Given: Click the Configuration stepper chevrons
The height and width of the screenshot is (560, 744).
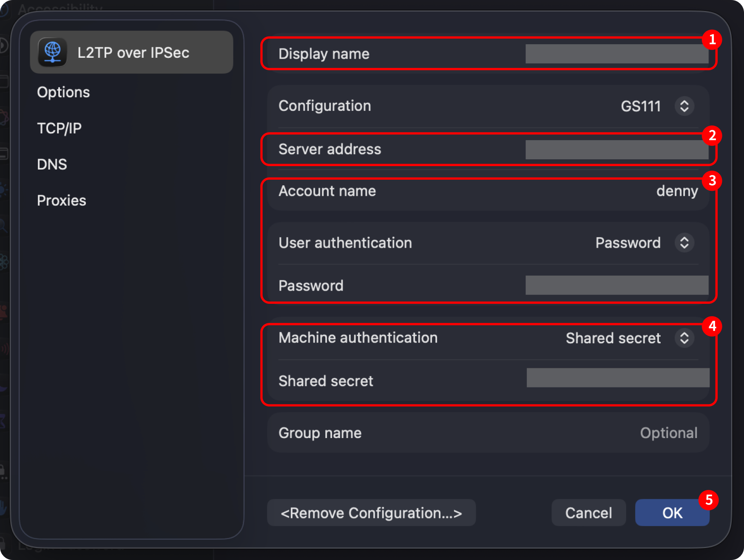Looking at the screenshot, I should point(684,106).
